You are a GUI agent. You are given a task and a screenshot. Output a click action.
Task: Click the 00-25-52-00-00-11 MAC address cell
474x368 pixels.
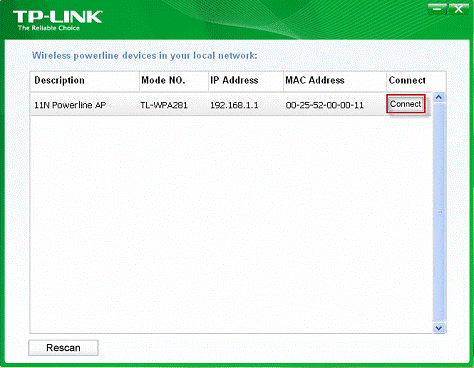324,105
